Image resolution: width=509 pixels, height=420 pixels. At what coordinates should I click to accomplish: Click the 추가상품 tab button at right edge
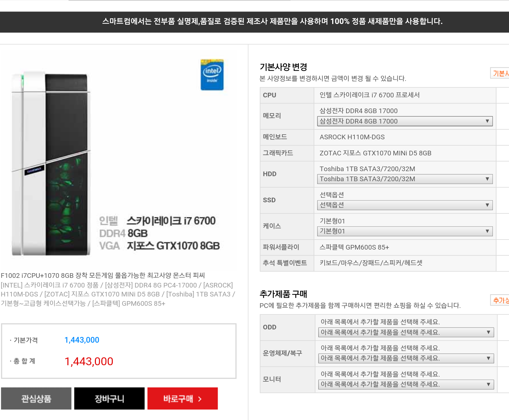click(500, 300)
